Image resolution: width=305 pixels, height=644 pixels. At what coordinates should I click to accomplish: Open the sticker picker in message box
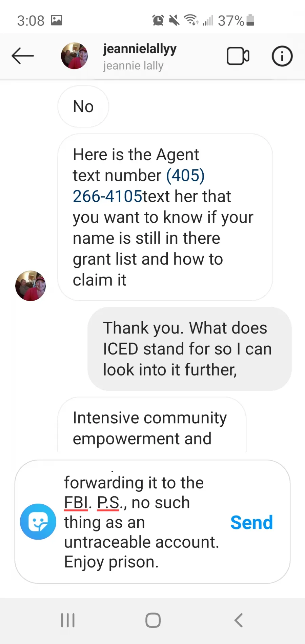pyautogui.click(x=38, y=522)
